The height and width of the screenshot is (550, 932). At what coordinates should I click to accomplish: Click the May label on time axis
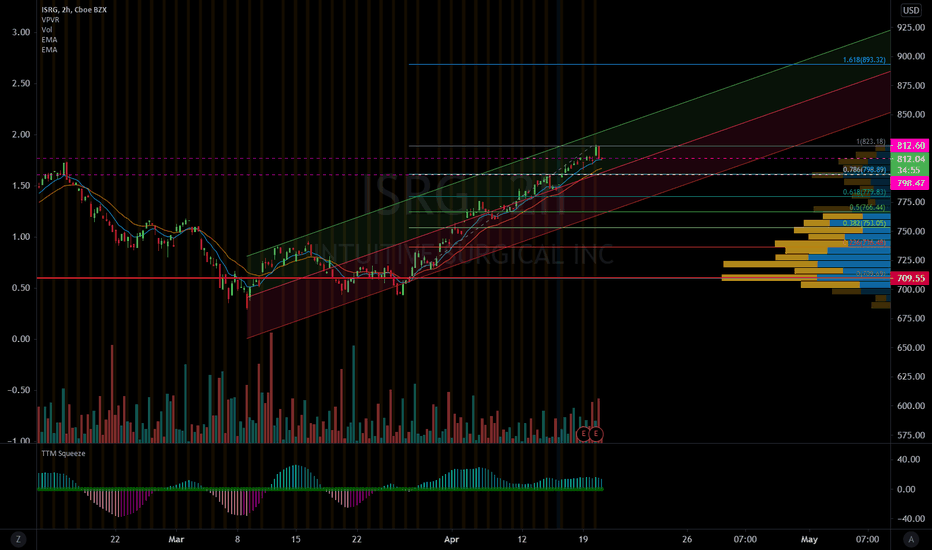click(x=809, y=539)
